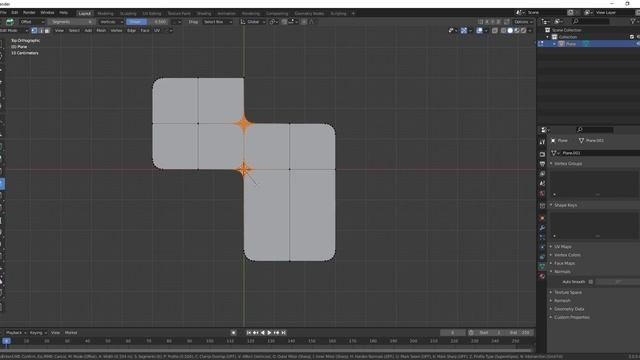This screenshot has height=360, width=640.
Task: Collapse the Collection in outliner
Action: coord(548,37)
